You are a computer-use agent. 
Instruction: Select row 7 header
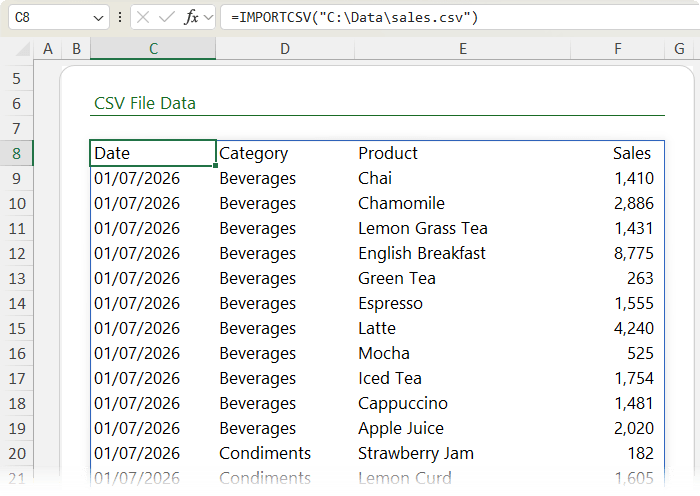coord(17,129)
